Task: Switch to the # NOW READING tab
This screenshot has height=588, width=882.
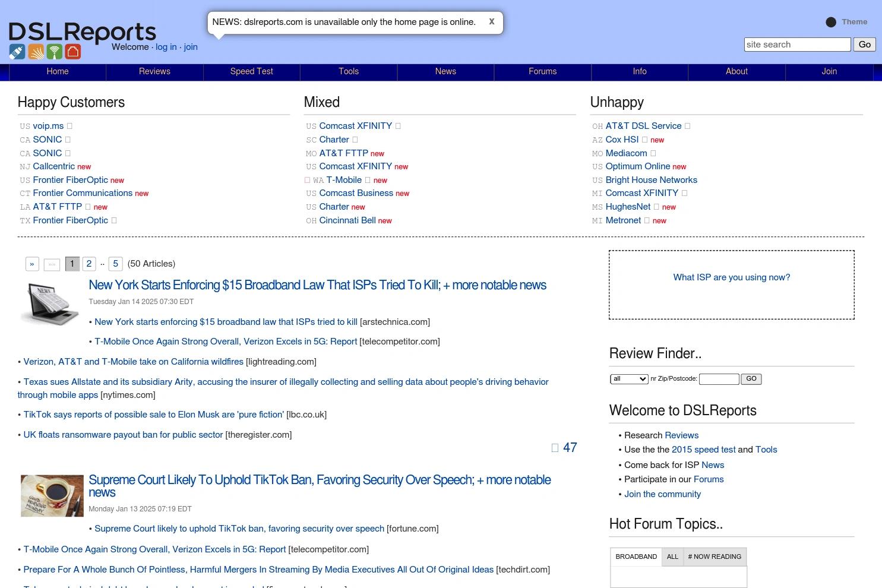Action: 715,557
